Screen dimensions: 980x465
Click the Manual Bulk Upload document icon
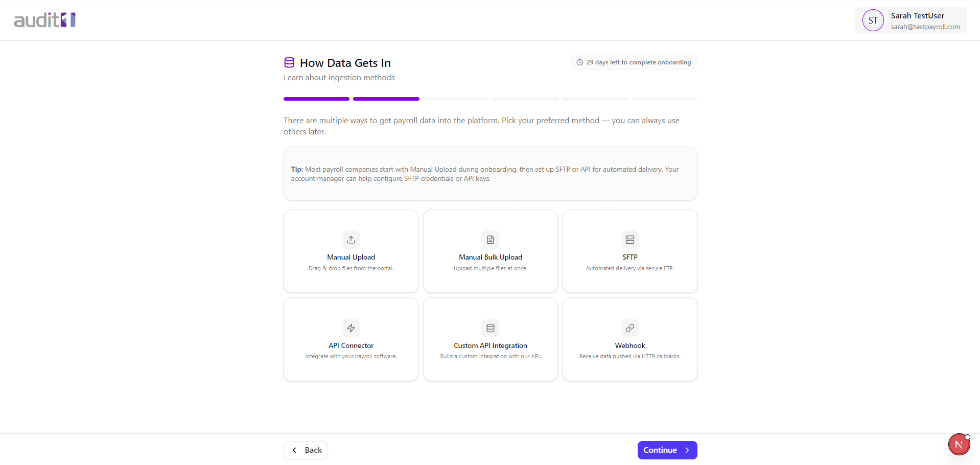(491, 240)
